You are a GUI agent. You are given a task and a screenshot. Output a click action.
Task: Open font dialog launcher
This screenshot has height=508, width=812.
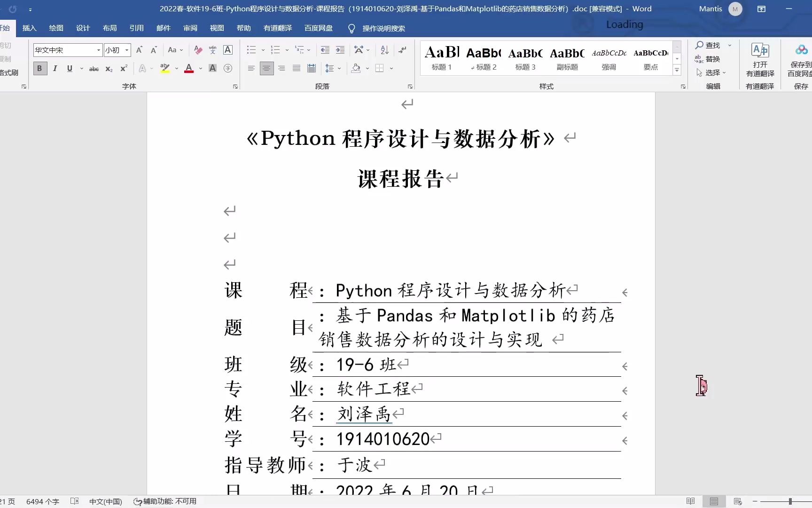click(x=235, y=87)
